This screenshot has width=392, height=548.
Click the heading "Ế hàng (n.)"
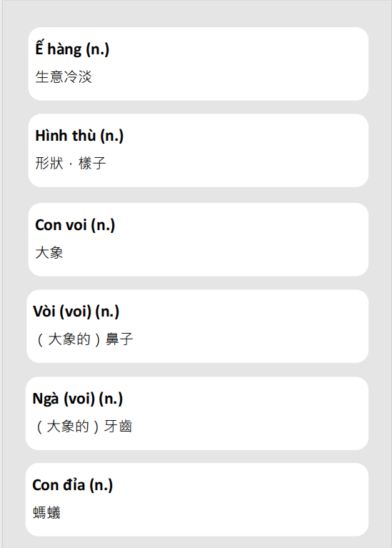tap(72, 49)
